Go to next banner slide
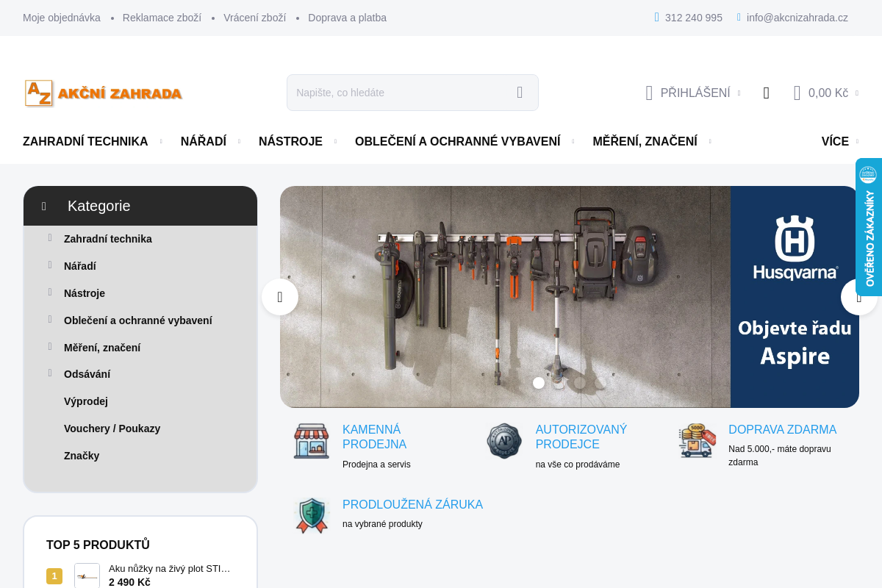The width and height of the screenshot is (882, 588). [859, 297]
